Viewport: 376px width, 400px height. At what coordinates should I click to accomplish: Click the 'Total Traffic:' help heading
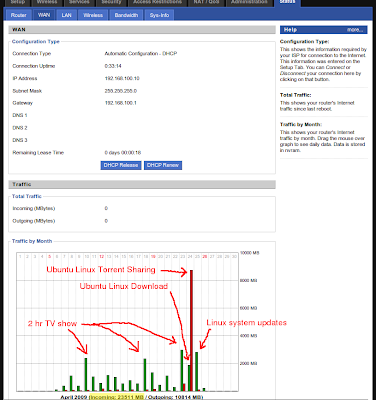[x=296, y=95]
